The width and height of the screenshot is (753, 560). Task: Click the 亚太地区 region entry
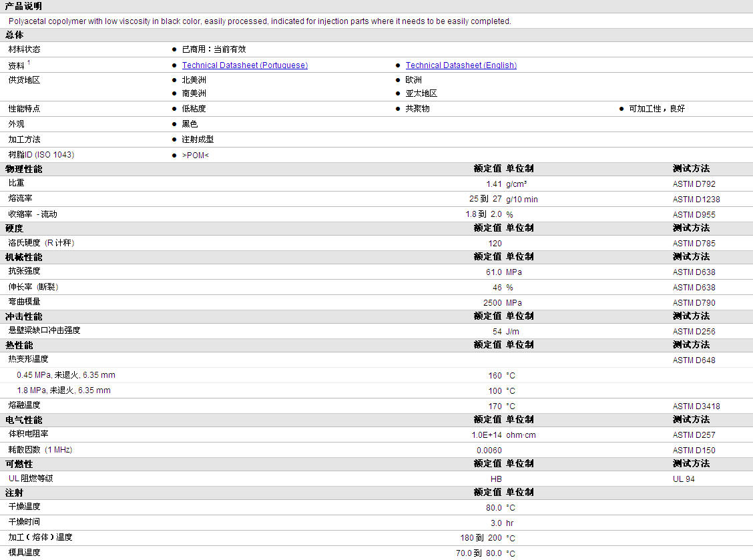[421, 93]
